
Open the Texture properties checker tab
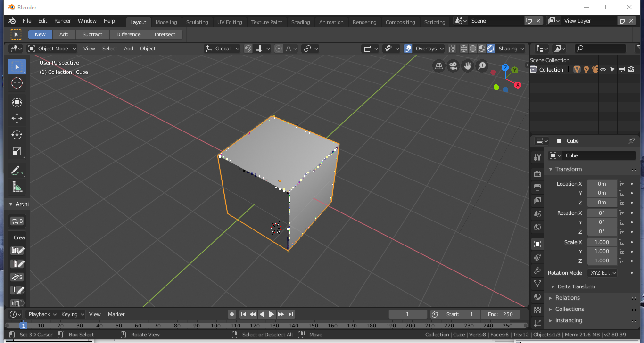(x=537, y=310)
